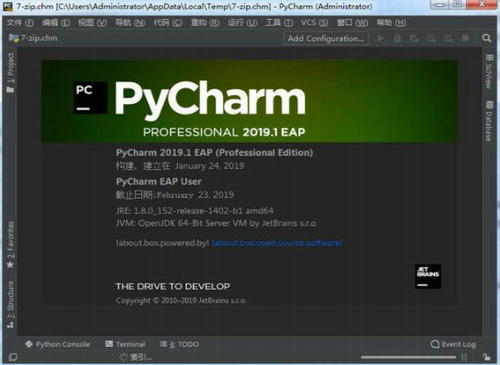Click the Stop square icon
Screen dimensions: 500x365
(465, 38)
